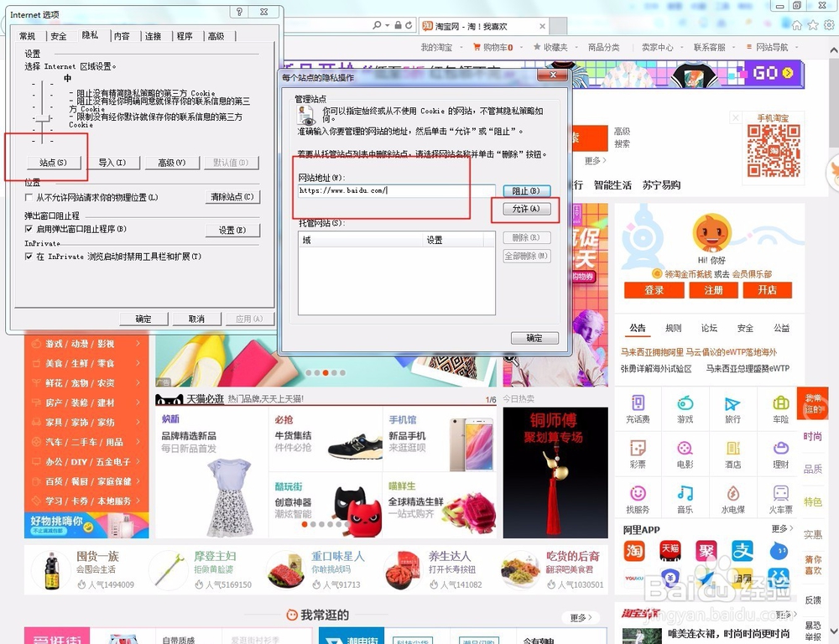Screen dimensions: 839x644
Task: Click the 站点(S) button
Action: pos(54,163)
